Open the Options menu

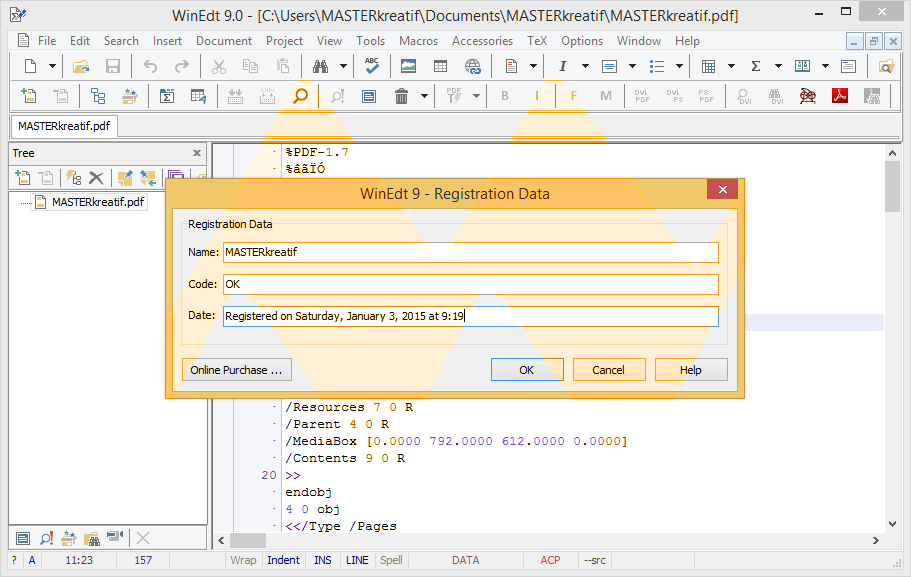[582, 41]
